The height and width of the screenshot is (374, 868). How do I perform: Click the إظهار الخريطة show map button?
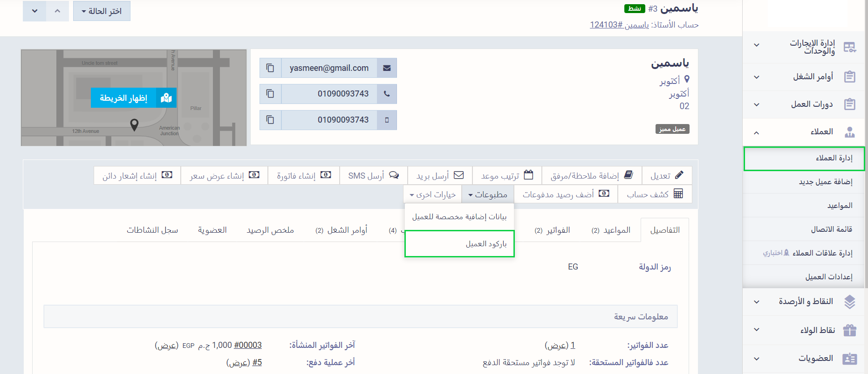click(133, 98)
